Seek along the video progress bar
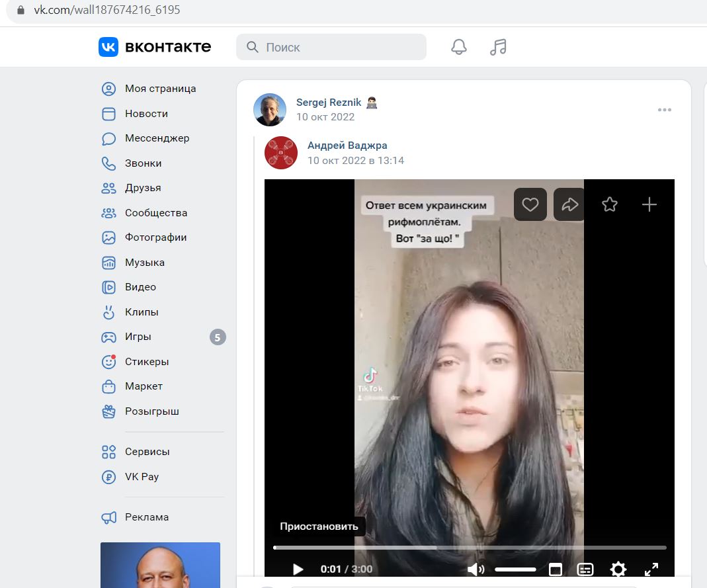The image size is (707, 588). click(470, 548)
